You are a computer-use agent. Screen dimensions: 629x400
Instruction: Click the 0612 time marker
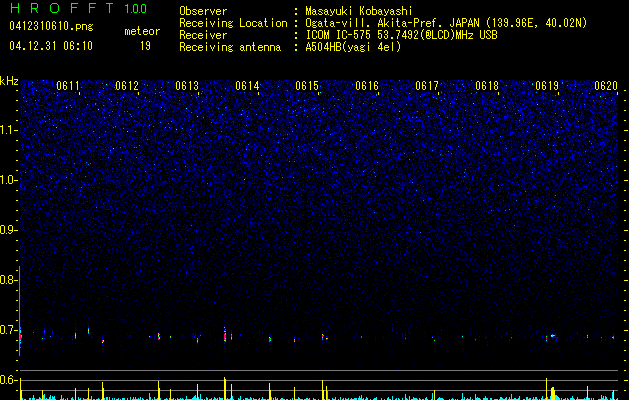(127, 86)
